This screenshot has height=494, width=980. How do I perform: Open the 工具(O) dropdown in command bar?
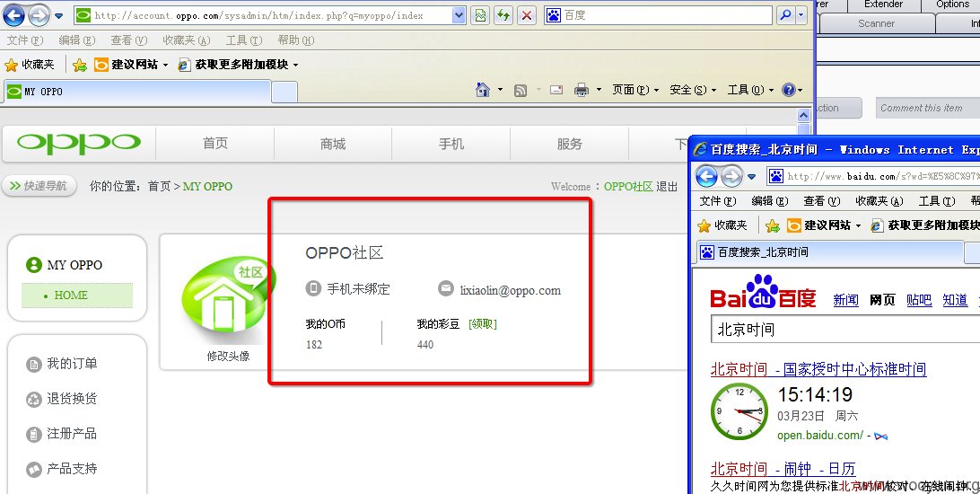coord(750,90)
